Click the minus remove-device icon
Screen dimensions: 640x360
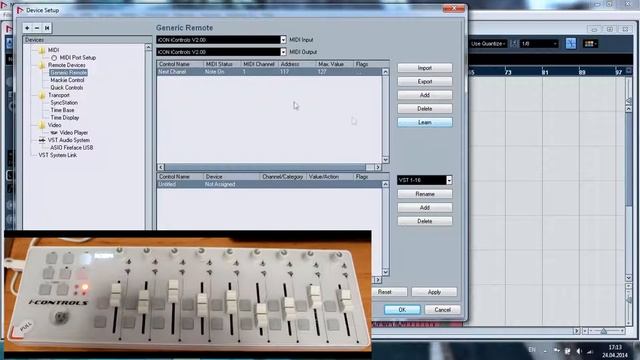(37, 28)
